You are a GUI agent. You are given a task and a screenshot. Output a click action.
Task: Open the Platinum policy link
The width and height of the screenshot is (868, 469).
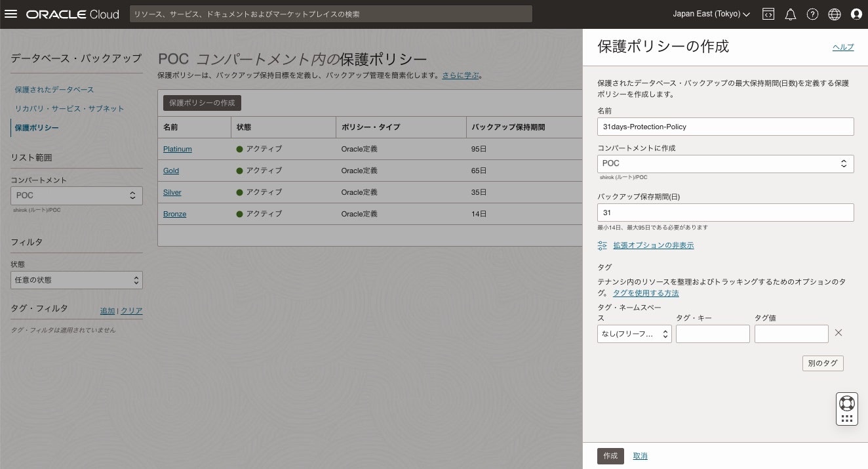pos(178,149)
